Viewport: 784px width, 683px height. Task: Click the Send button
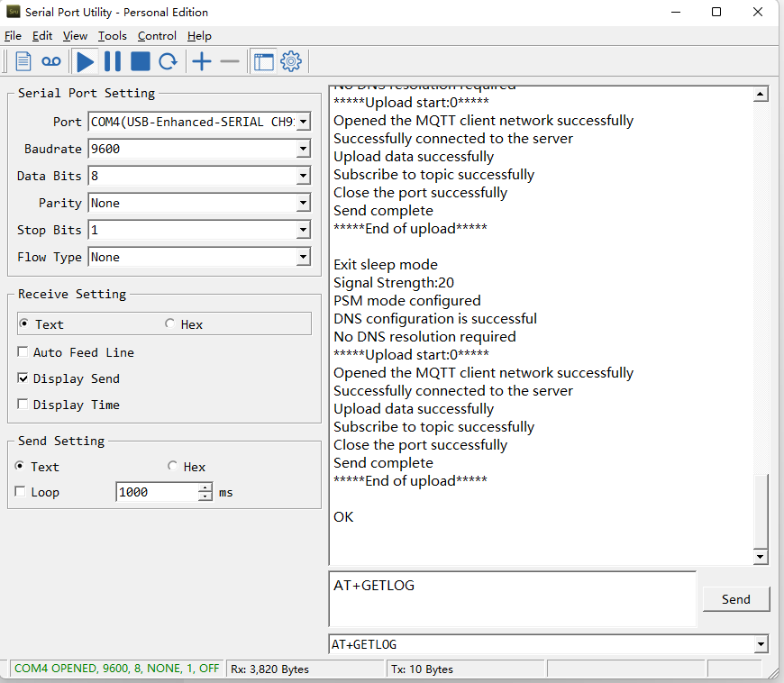click(736, 599)
